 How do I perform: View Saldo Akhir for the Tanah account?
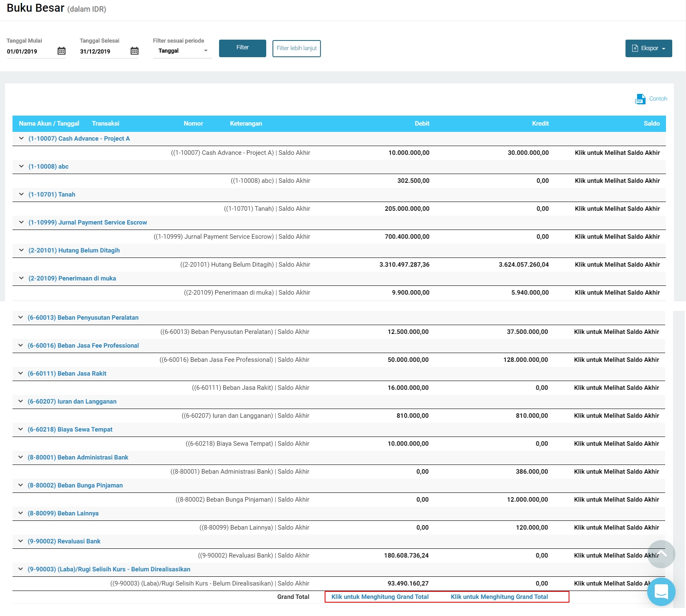point(618,208)
